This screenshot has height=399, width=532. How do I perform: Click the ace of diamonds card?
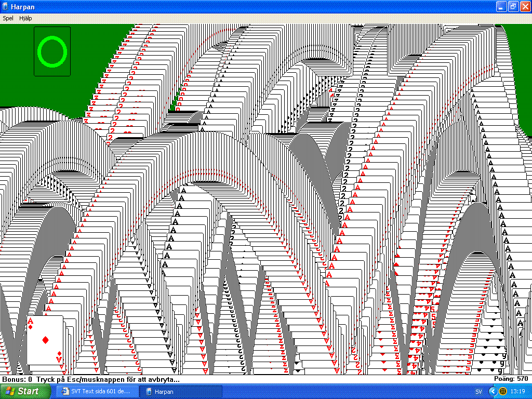point(45,340)
